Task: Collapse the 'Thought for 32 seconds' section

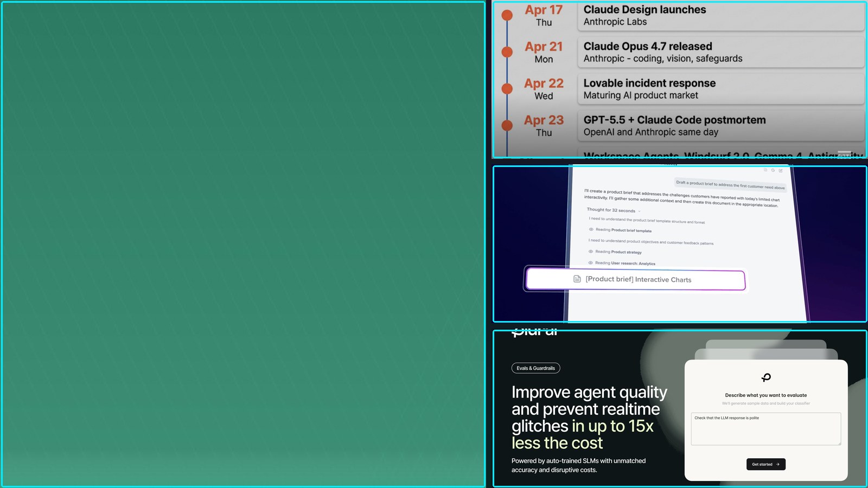Action: [614, 210]
